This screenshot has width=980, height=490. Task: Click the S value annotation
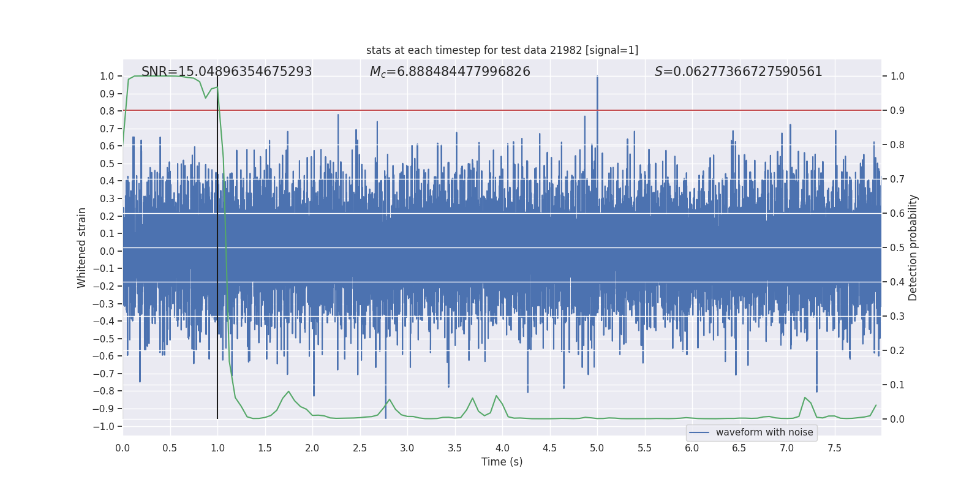(x=738, y=72)
